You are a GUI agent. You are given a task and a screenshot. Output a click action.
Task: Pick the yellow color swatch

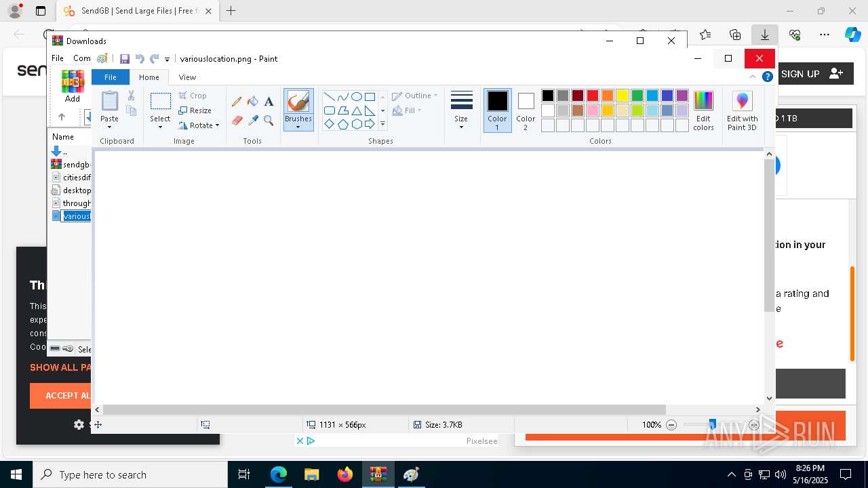pyautogui.click(x=623, y=96)
